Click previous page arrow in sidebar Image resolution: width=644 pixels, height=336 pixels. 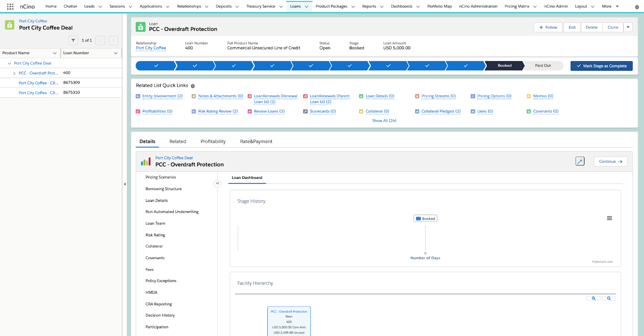(101, 40)
